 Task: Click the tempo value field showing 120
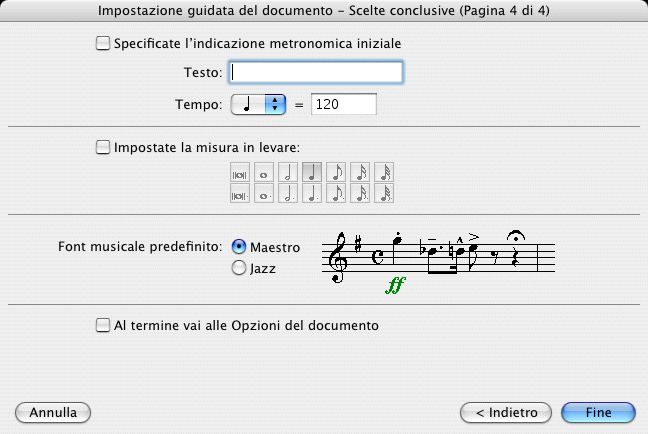point(344,104)
